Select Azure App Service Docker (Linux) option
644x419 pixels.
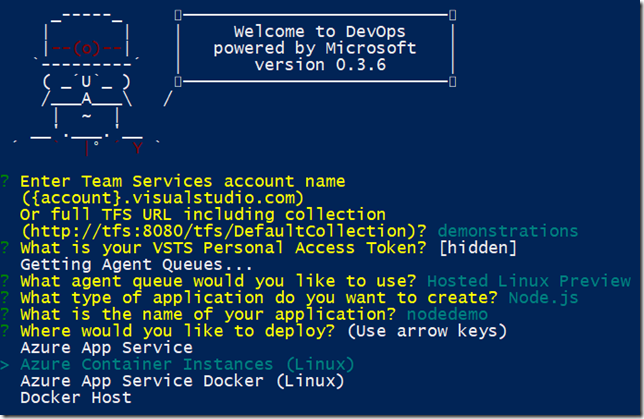182,381
